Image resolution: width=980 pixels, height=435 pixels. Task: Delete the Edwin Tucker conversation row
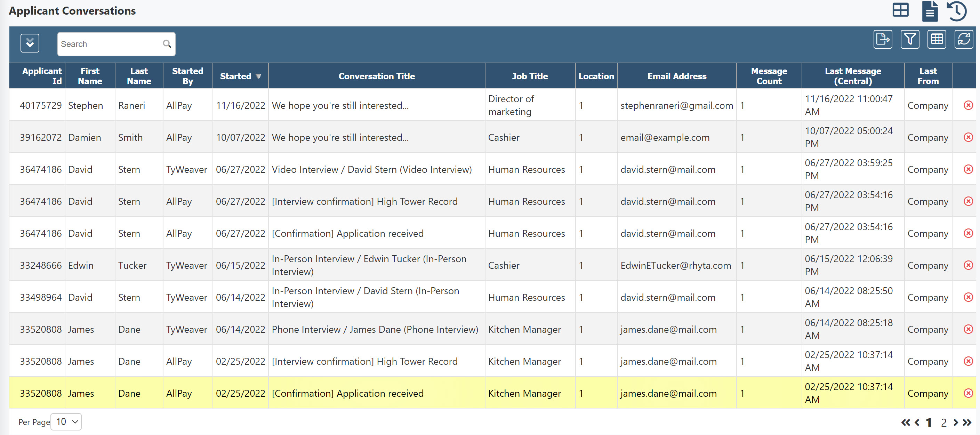point(968,265)
